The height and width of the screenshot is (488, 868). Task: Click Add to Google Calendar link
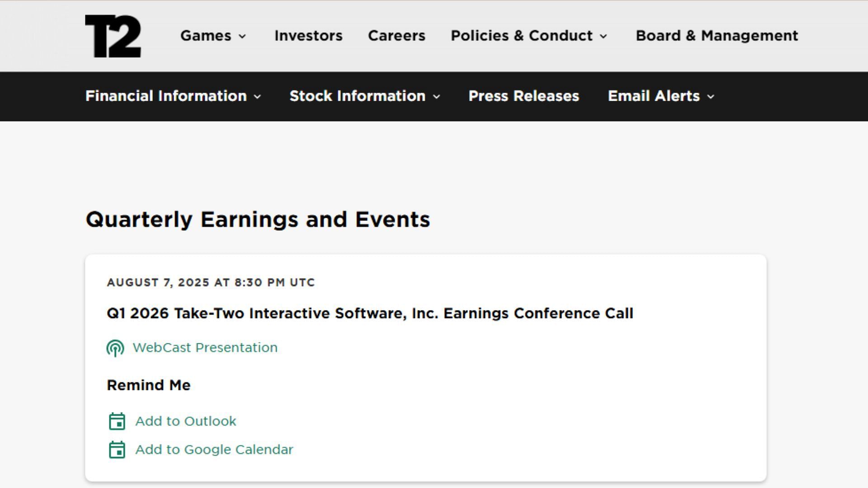[x=214, y=450]
